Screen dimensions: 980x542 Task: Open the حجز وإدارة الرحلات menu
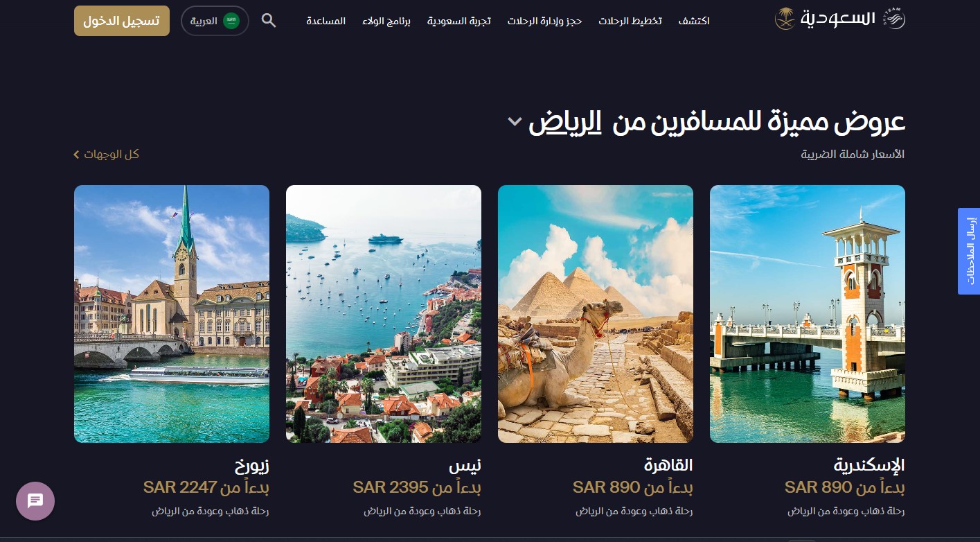(545, 21)
